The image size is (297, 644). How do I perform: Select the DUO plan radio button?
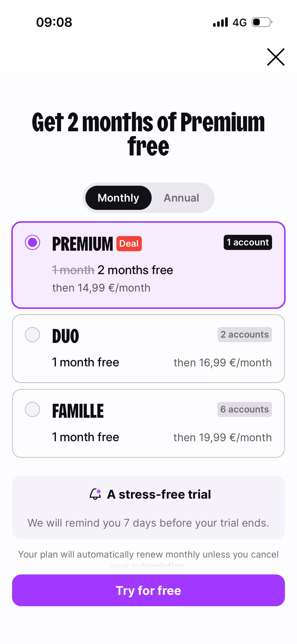point(33,335)
